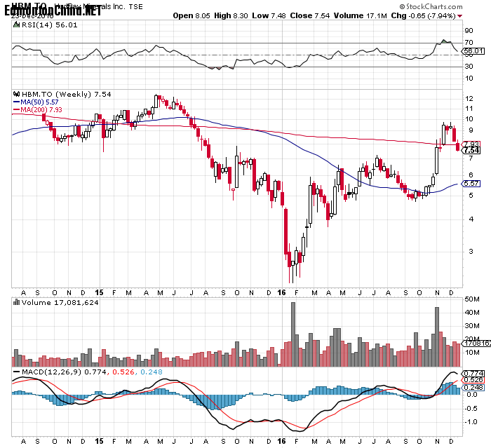Click the 70 level on RSI axis
The width and height of the screenshot is (491, 448).
[x=469, y=43]
